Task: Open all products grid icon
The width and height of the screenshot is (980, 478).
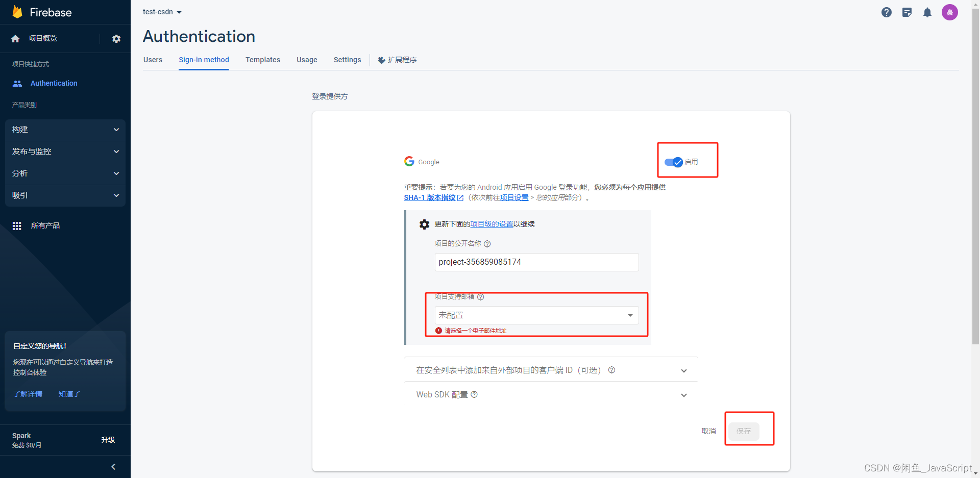Action: (17, 225)
